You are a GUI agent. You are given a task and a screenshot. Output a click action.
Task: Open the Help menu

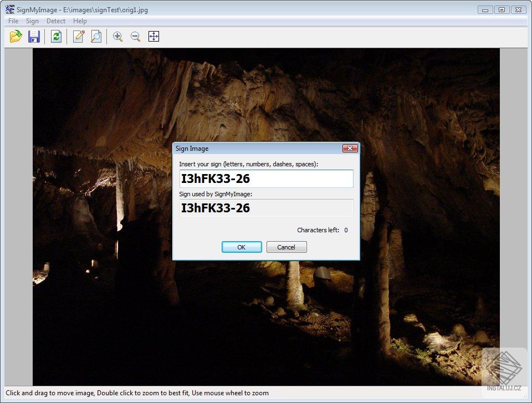80,21
